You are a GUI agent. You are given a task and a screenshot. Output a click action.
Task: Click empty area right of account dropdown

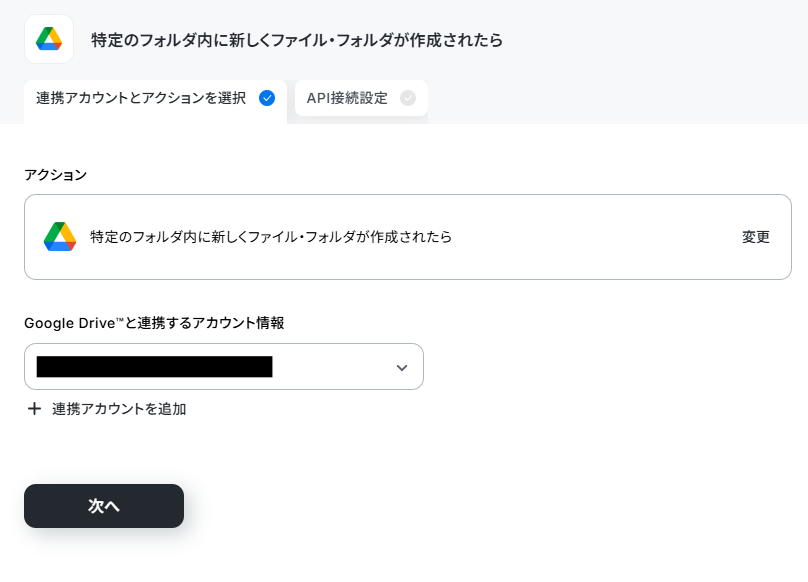(x=608, y=367)
